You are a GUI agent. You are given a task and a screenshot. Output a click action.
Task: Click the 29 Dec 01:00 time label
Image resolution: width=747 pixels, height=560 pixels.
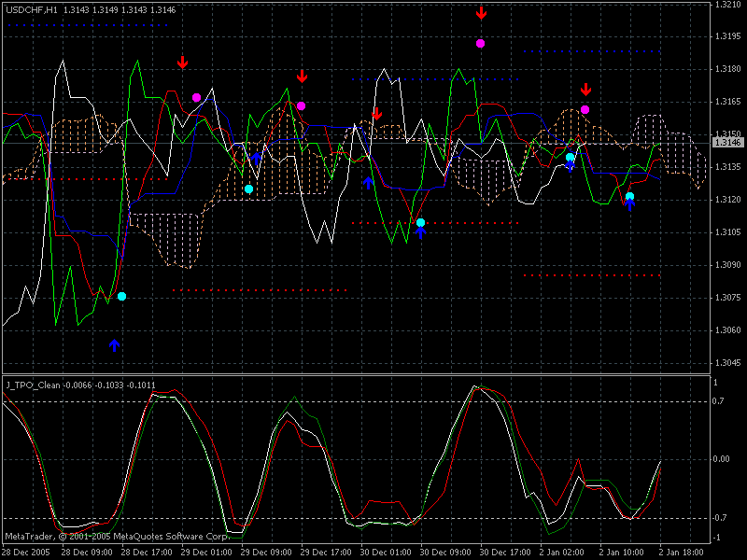206,553
